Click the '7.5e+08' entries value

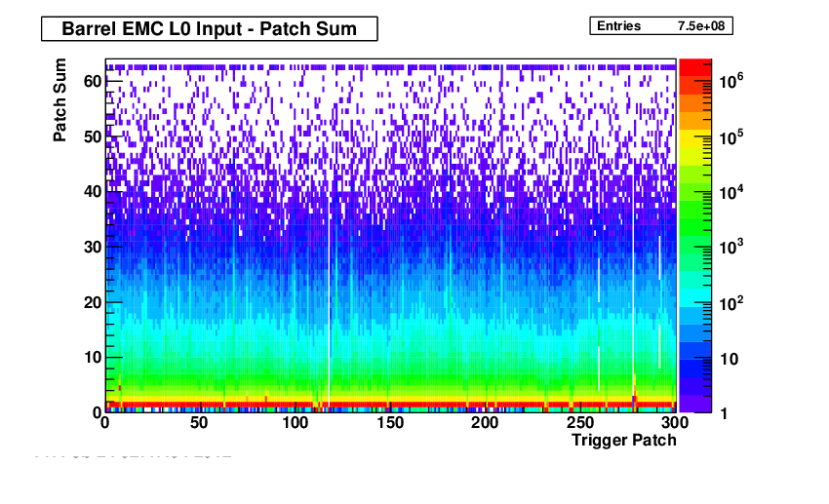click(701, 26)
